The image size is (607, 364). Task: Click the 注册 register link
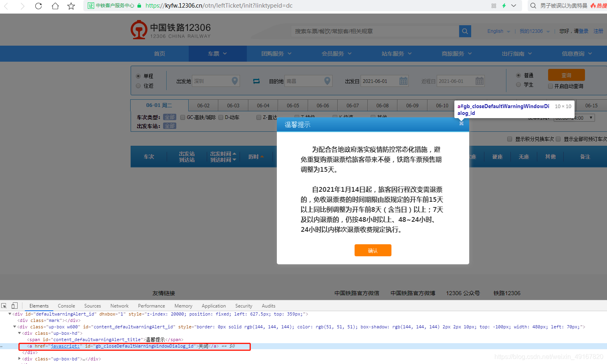point(598,31)
